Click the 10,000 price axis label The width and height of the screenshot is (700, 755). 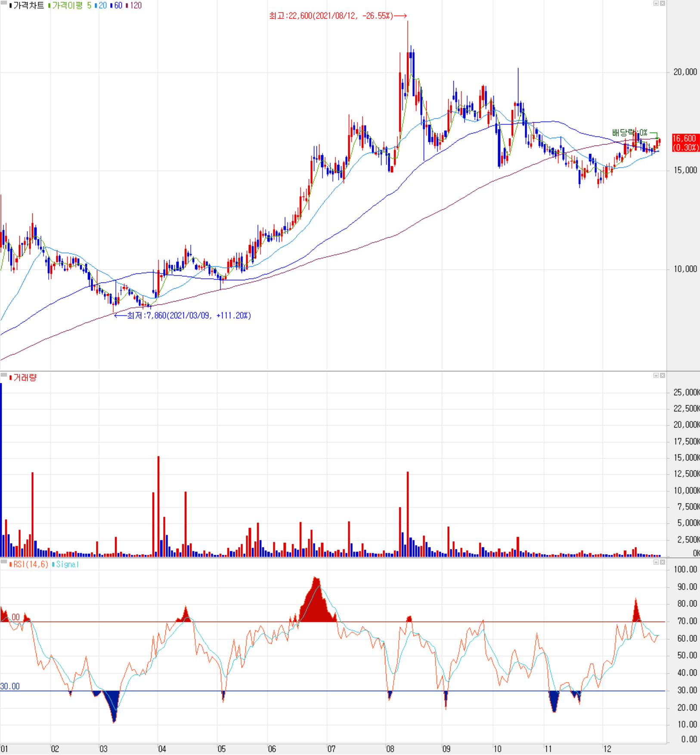[685, 269]
